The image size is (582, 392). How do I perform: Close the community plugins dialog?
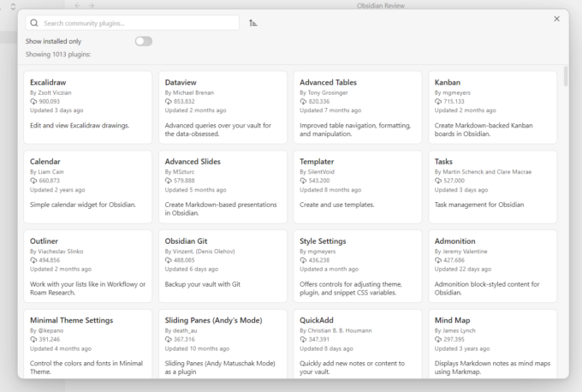click(x=556, y=18)
